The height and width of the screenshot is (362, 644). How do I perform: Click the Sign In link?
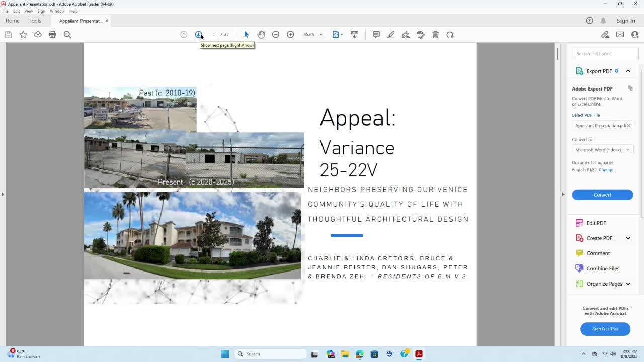coord(626,21)
